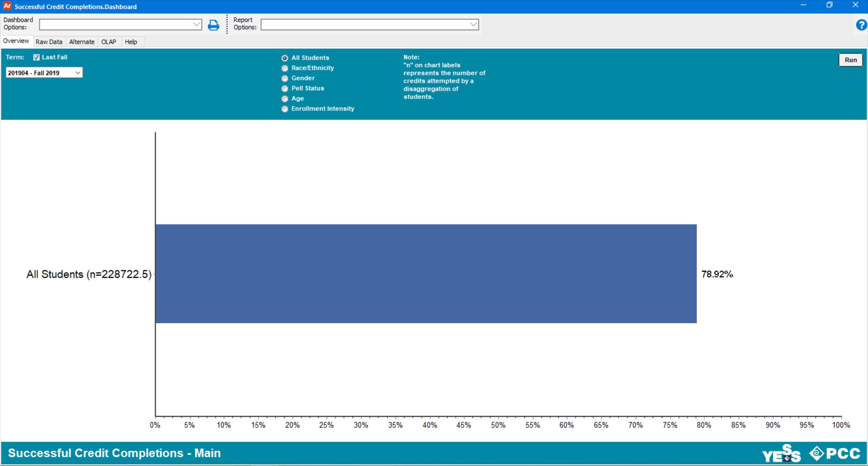The height and width of the screenshot is (466, 868).
Task: Uncheck the Last Fall checkbox
Action: (x=37, y=57)
